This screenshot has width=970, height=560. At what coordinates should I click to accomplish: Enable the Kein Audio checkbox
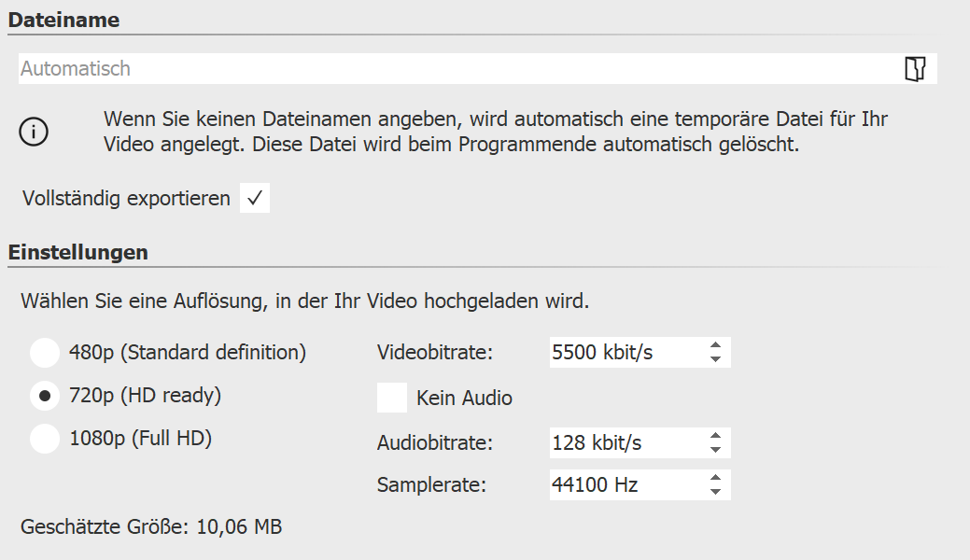point(393,398)
